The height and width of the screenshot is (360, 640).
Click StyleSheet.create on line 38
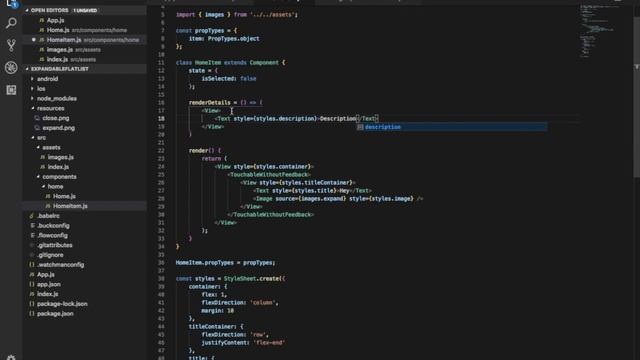coord(252,279)
